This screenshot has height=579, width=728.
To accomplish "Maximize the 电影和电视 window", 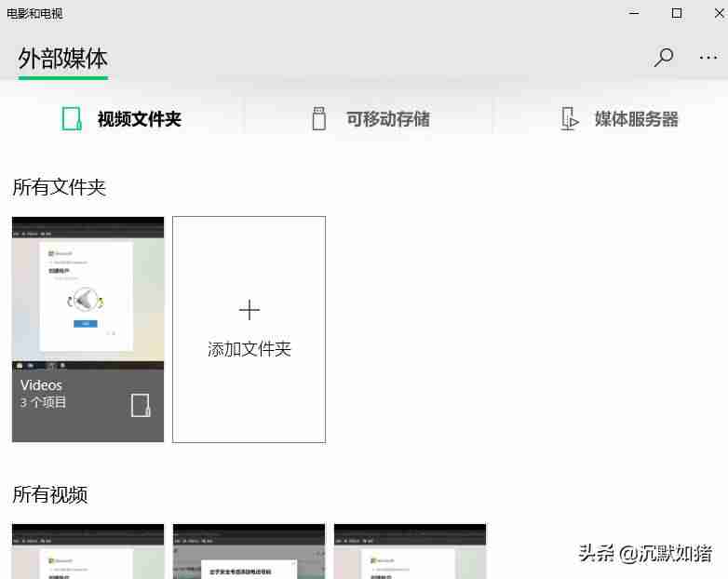I will click(x=677, y=13).
